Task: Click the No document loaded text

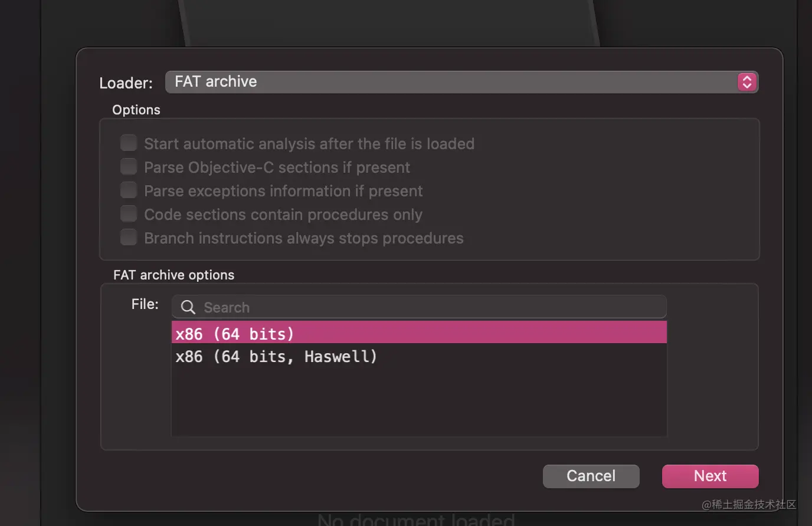Action: (x=416, y=520)
